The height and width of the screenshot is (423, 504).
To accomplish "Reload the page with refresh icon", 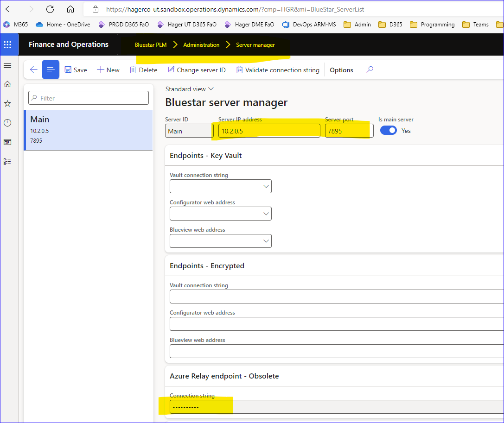I will pos(50,9).
